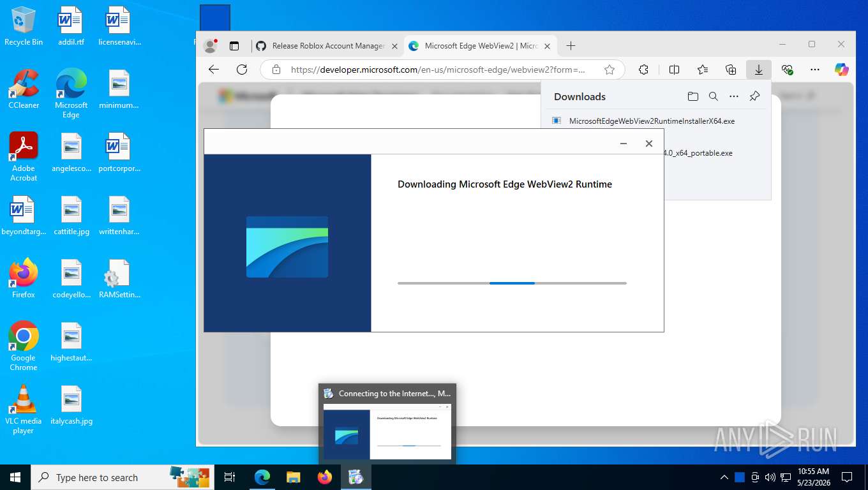
Task: Open the volume control in system tray
Action: click(770, 477)
